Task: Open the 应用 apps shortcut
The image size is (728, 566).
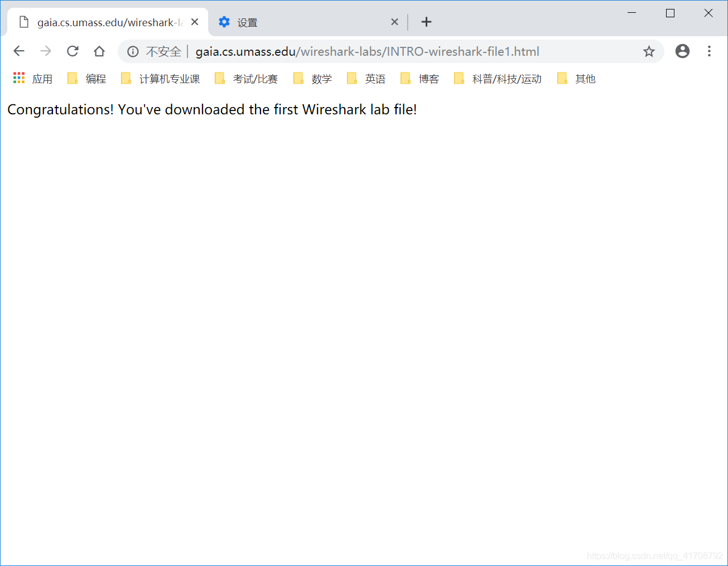Action: tap(33, 79)
